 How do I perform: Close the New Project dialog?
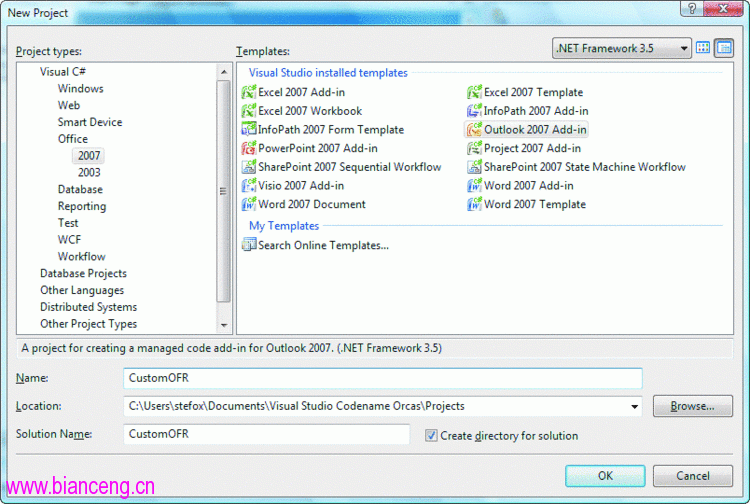coord(723,8)
